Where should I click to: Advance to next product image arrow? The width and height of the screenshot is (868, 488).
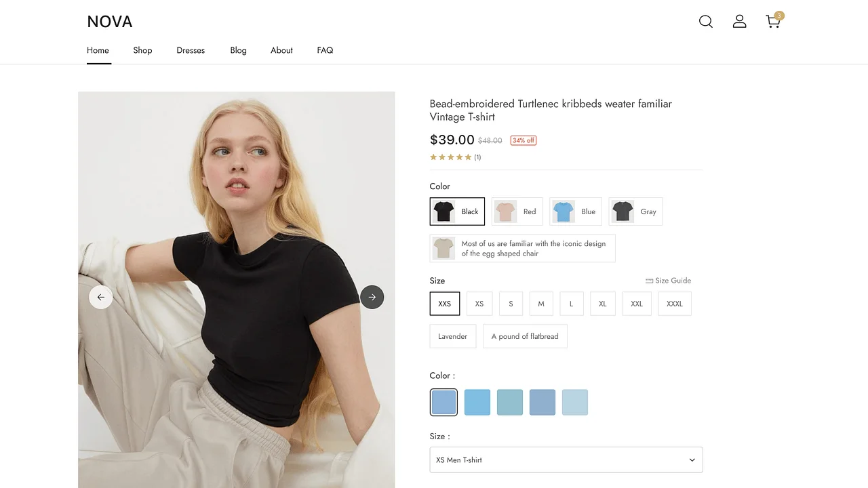pos(372,297)
